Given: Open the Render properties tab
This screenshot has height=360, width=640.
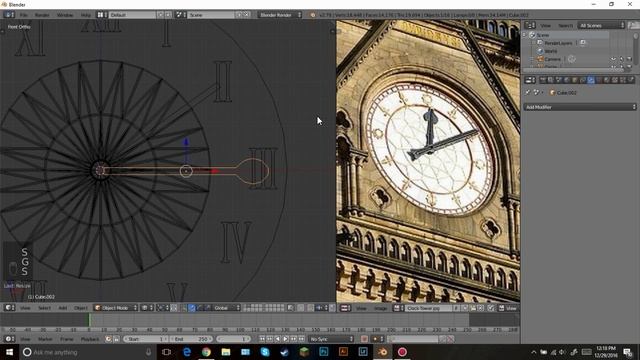Looking at the screenshot, I should coord(542,80).
